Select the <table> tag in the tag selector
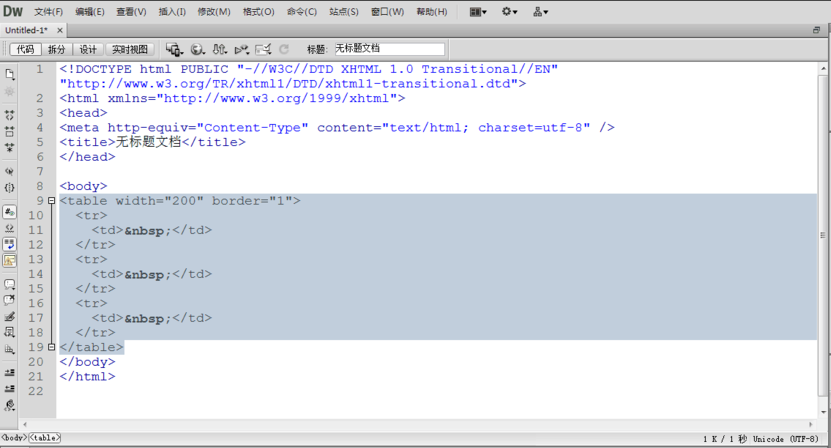The height and width of the screenshot is (448, 831). pos(45,437)
